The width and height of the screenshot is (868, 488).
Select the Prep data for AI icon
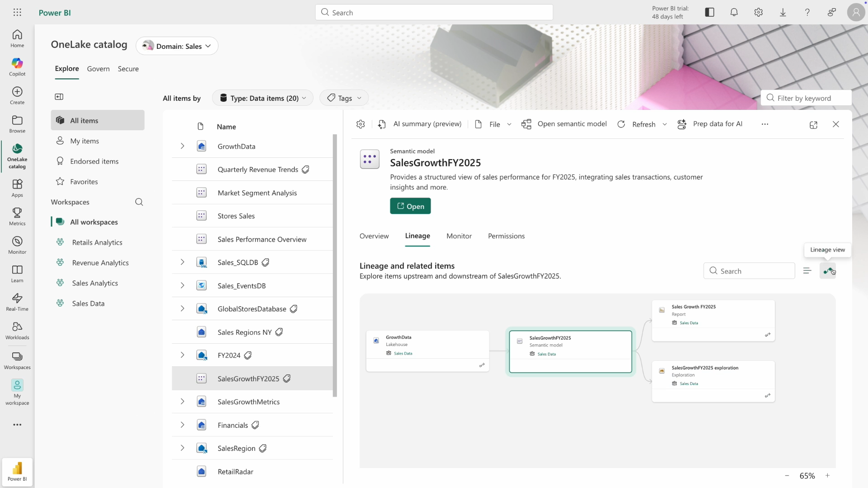pos(682,124)
